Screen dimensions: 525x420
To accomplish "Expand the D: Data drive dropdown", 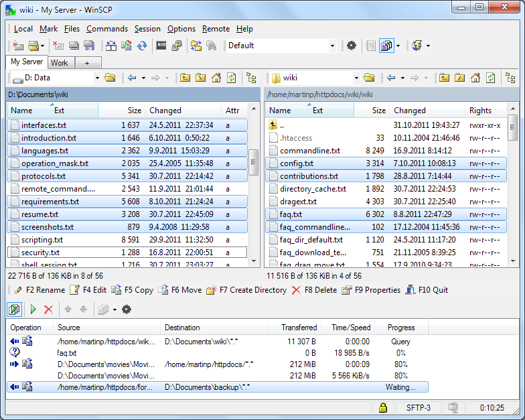I will [x=97, y=78].
